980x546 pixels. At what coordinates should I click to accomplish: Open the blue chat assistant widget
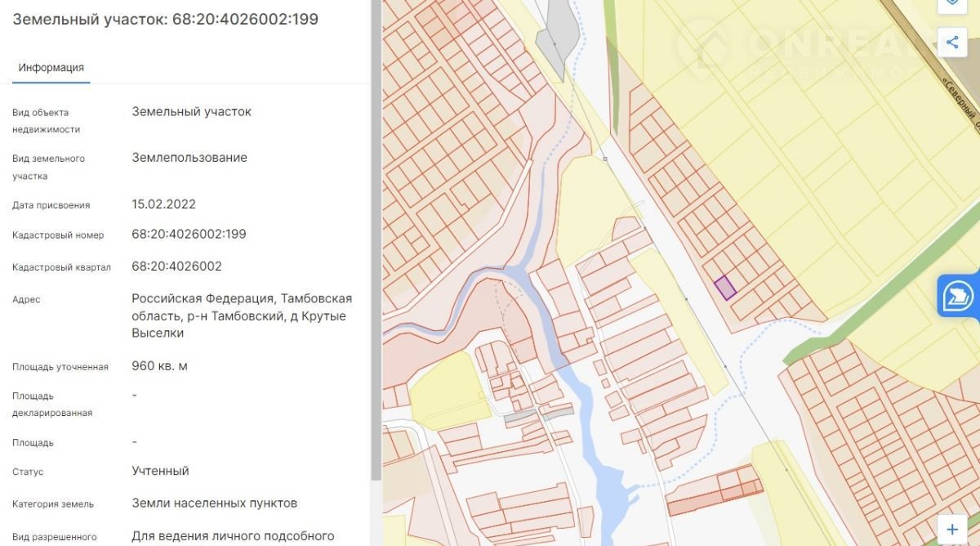(959, 296)
